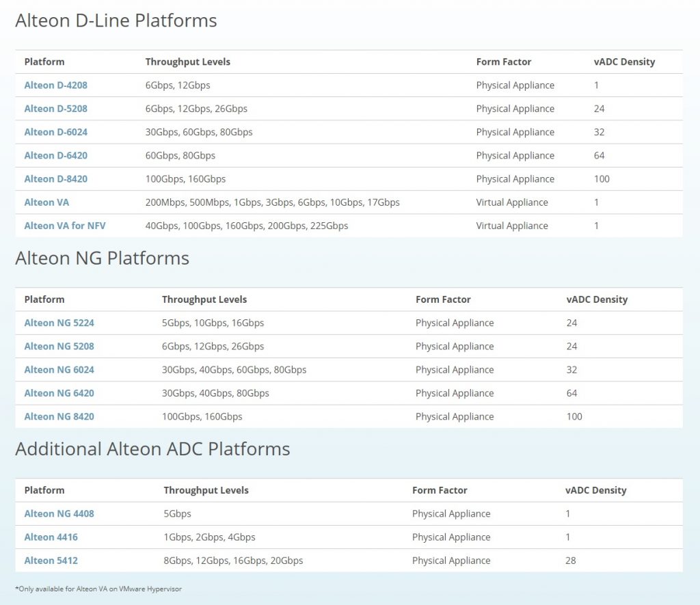Click 'vADC Density' header in Additional ADC table
Image resolution: width=700 pixels, height=605 pixels.
(596, 490)
